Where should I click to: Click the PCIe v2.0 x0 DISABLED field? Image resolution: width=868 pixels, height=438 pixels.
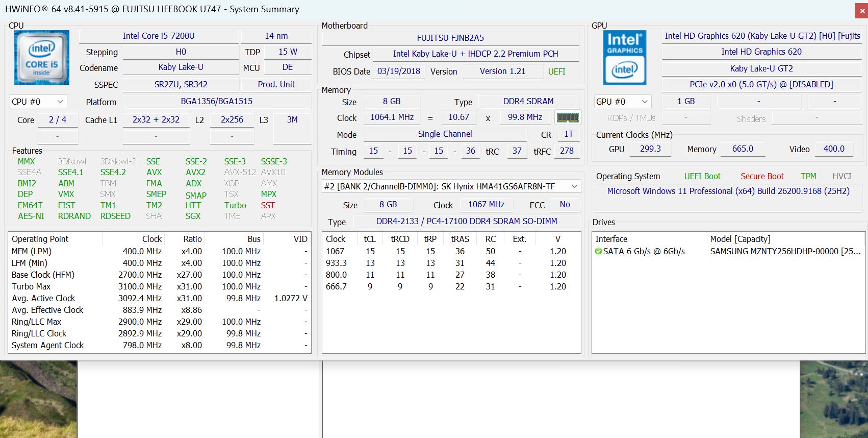pyautogui.click(x=761, y=84)
